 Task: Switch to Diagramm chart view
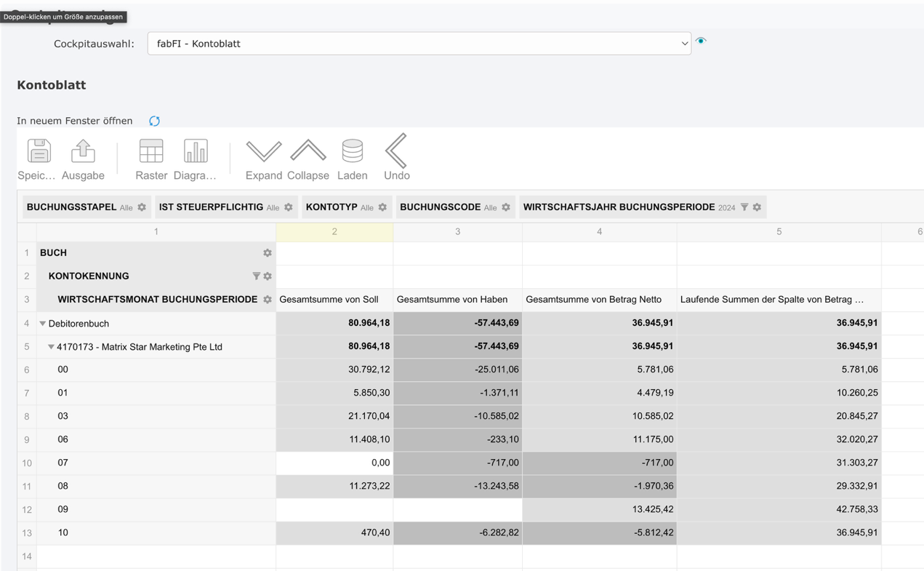click(x=195, y=151)
